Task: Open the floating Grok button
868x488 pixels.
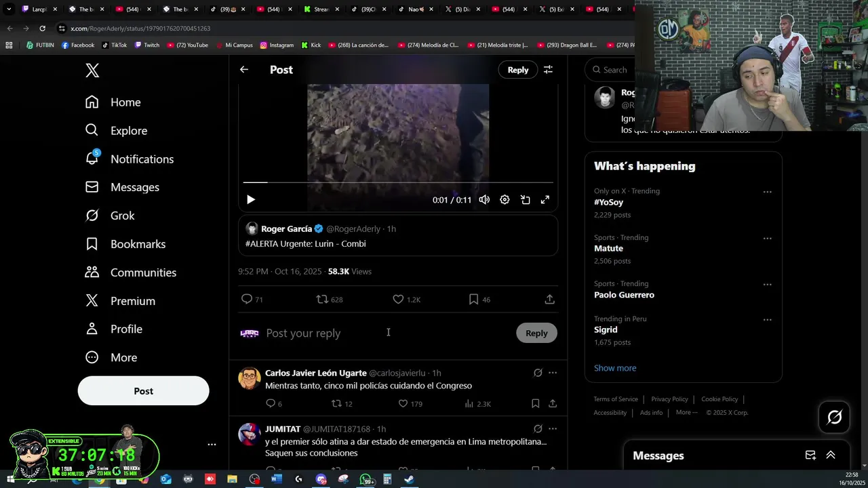Action: click(x=834, y=418)
